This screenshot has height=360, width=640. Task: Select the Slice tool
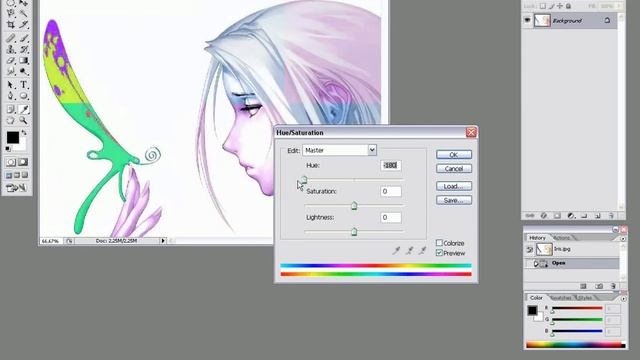coord(23,25)
